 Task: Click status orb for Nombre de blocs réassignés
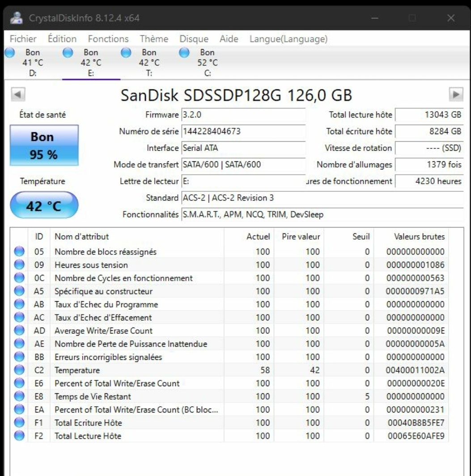tap(19, 252)
